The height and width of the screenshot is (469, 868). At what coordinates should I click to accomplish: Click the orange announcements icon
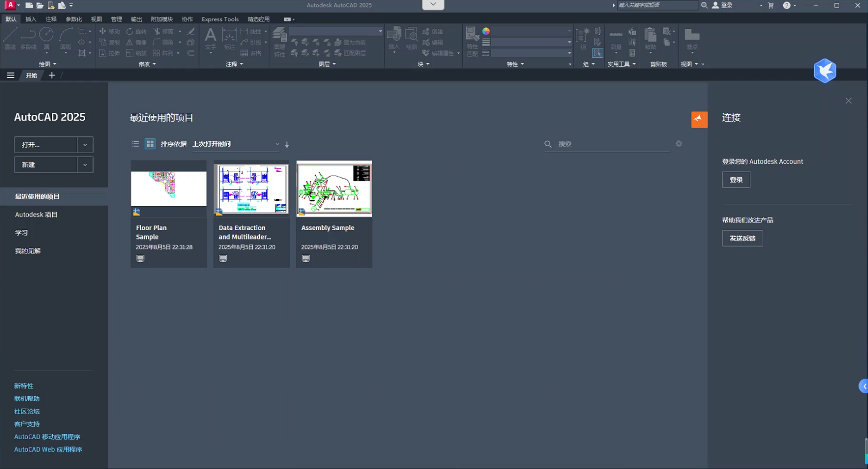(x=699, y=119)
